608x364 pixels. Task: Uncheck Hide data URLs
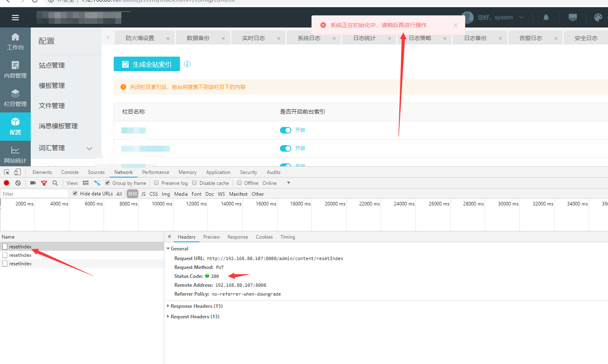click(x=75, y=193)
